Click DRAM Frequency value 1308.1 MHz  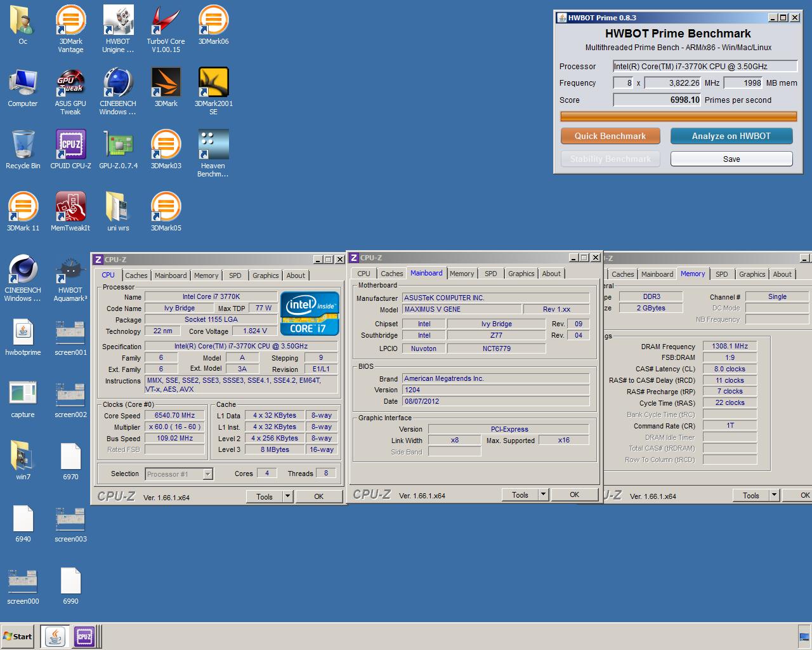tap(730, 346)
